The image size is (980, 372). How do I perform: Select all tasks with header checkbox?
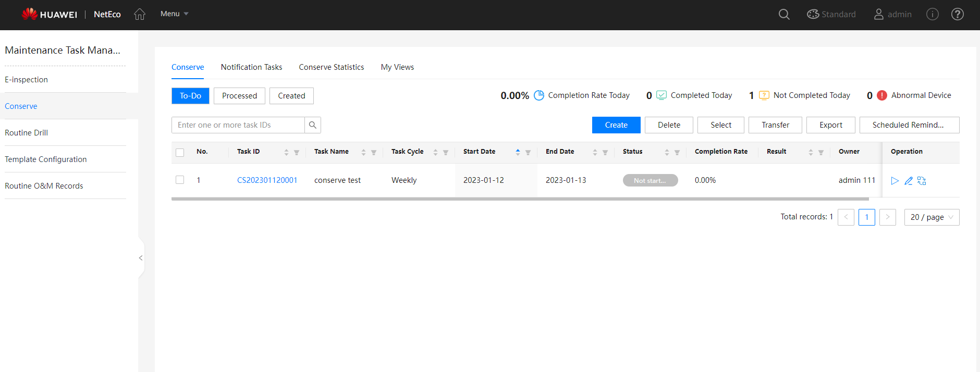pyautogui.click(x=180, y=153)
